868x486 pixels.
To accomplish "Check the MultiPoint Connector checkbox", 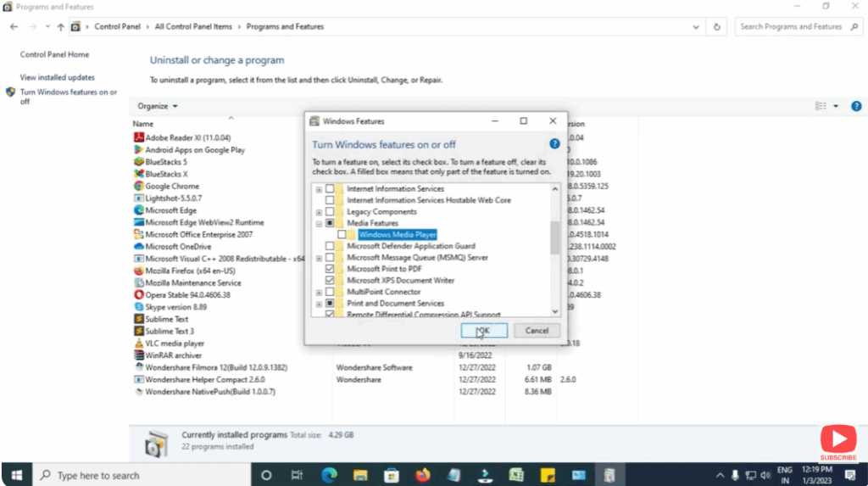I will 330,292.
